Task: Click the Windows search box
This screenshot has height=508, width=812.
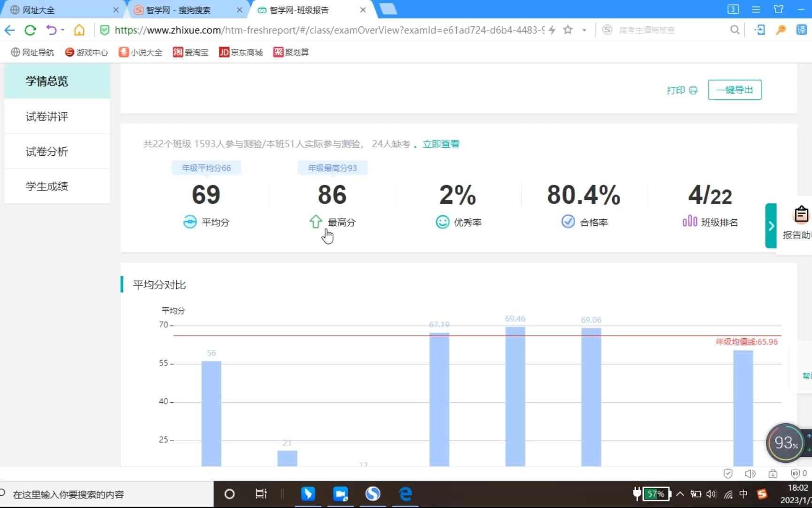Action: point(107,494)
